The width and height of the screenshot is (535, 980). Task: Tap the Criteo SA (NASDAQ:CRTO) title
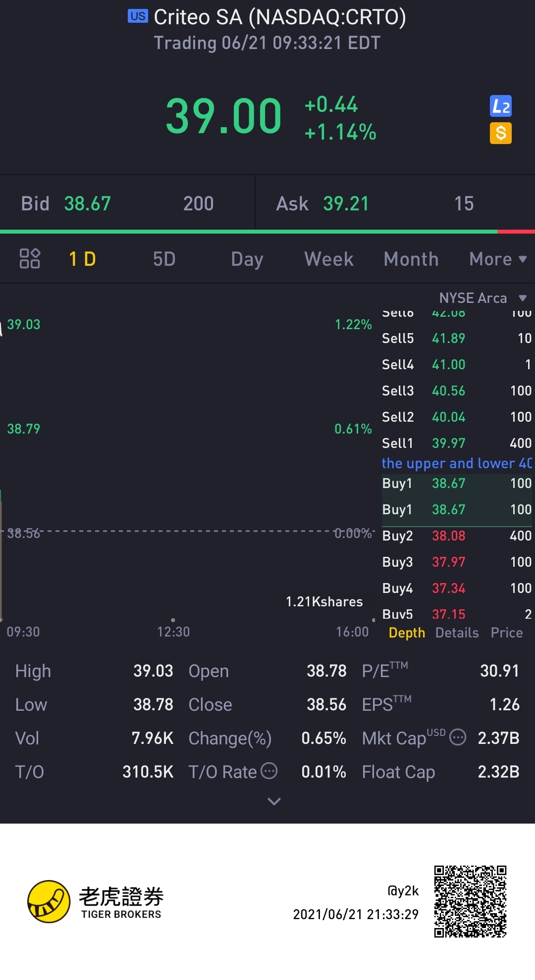280,17
